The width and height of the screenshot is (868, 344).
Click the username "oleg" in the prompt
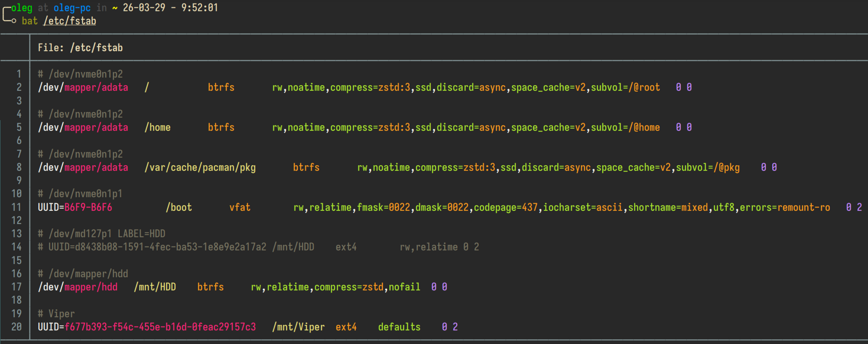click(22, 8)
